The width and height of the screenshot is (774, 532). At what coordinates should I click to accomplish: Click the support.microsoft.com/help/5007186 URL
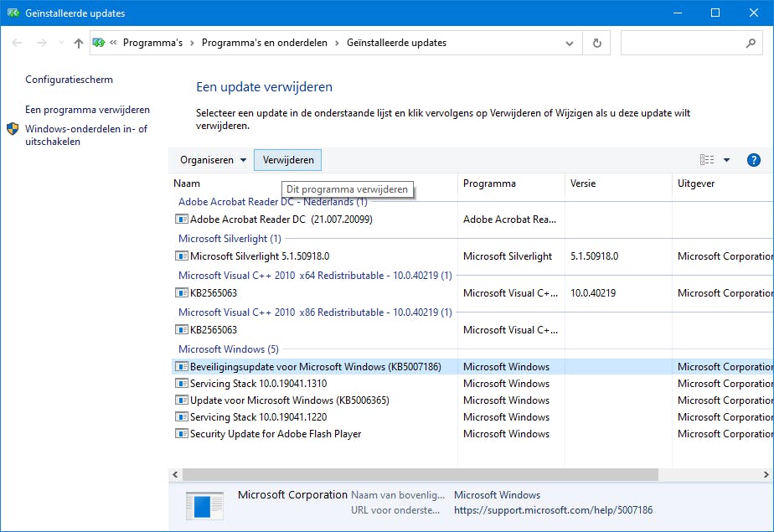[553, 509]
